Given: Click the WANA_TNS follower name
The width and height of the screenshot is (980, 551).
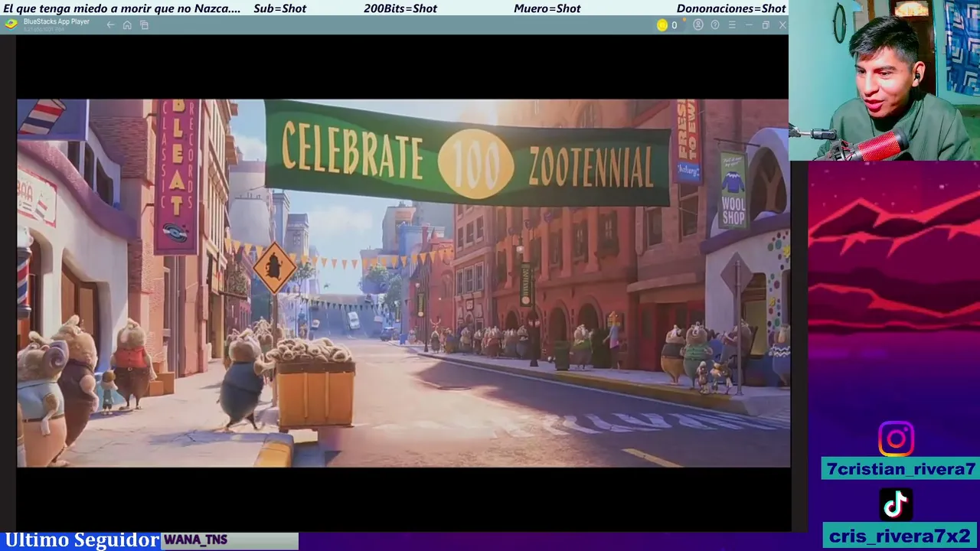Looking at the screenshot, I should pos(195,540).
